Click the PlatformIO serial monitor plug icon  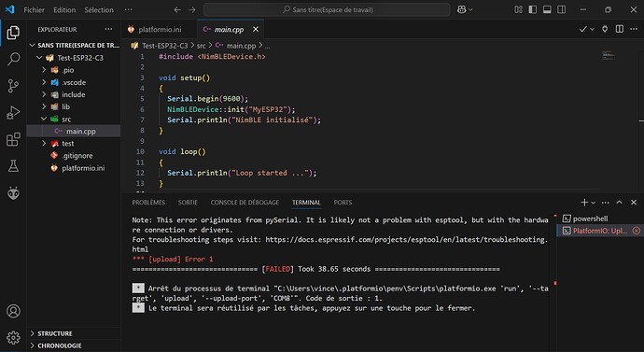pyautogui.click(x=605, y=29)
